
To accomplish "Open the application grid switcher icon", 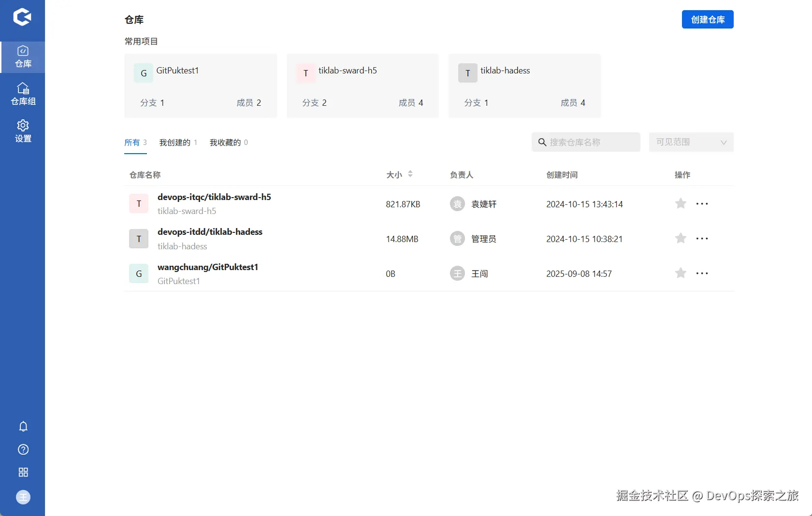I will point(23,472).
